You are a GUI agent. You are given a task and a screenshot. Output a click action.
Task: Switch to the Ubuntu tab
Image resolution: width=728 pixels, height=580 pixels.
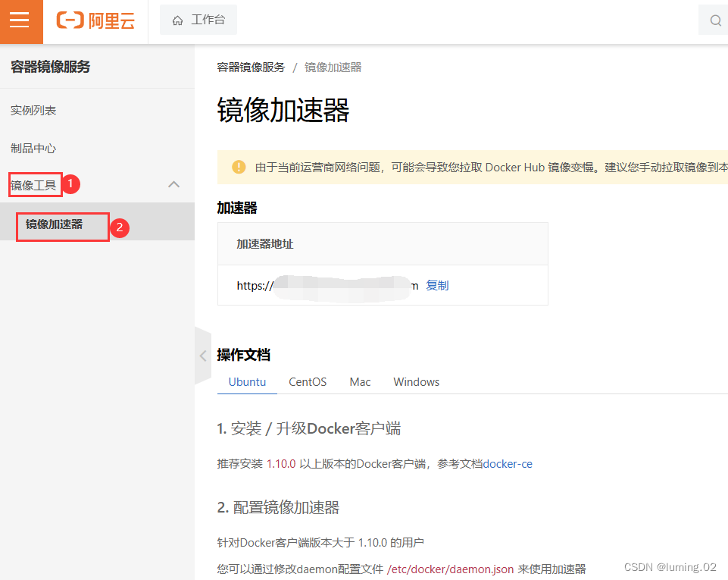coord(248,382)
